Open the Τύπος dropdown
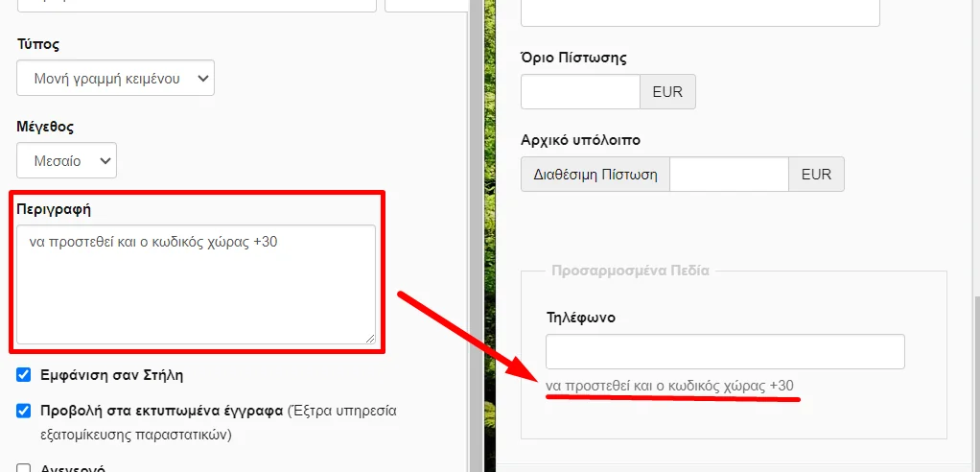Image resolution: width=980 pixels, height=472 pixels. [115, 79]
